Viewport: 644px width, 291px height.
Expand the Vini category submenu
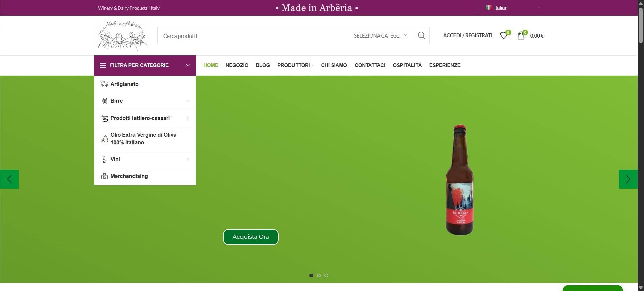(187, 159)
